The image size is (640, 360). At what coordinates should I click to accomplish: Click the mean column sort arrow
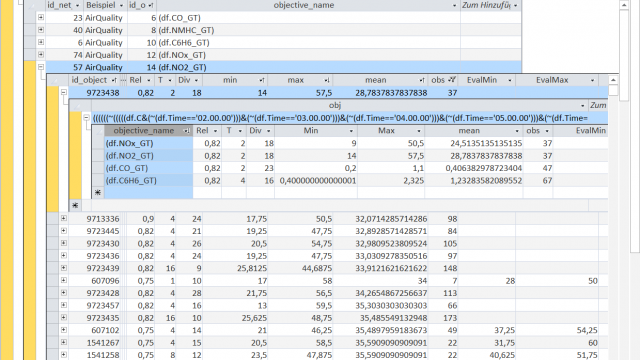422,80
